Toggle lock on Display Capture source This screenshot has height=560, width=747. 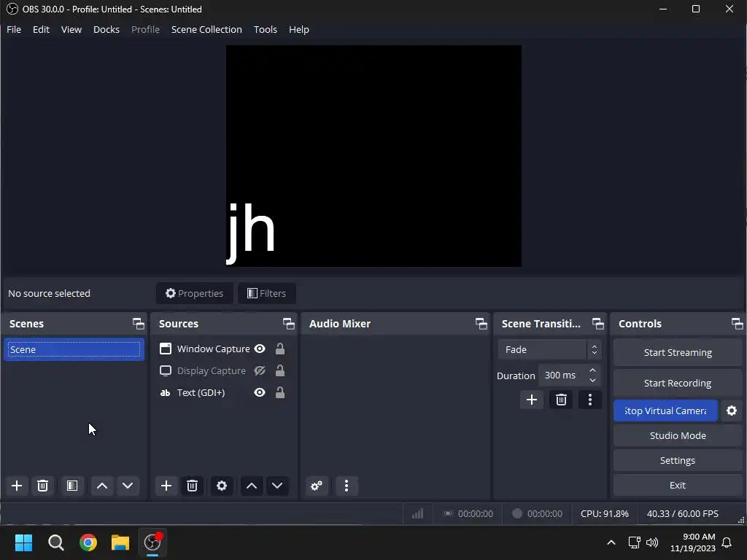tap(280, 370)
